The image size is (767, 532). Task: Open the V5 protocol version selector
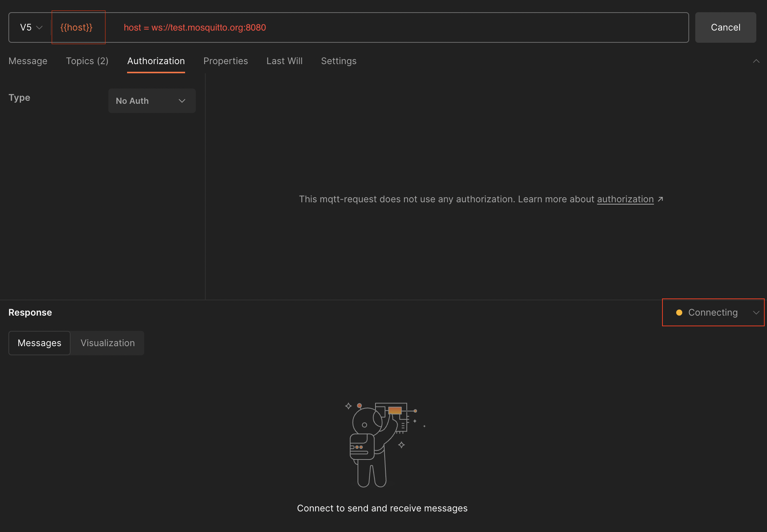tap(30, 27)
